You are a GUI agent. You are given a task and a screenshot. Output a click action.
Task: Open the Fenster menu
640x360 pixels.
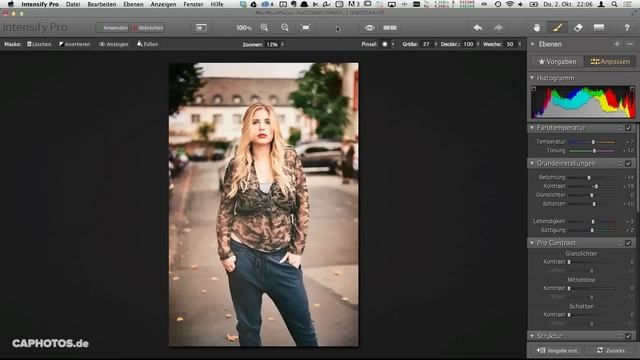193,4
